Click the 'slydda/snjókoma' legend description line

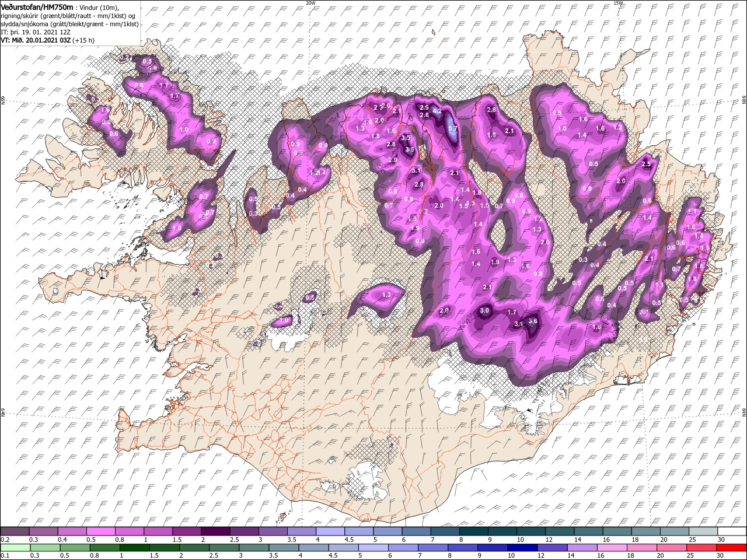[69, 24]
